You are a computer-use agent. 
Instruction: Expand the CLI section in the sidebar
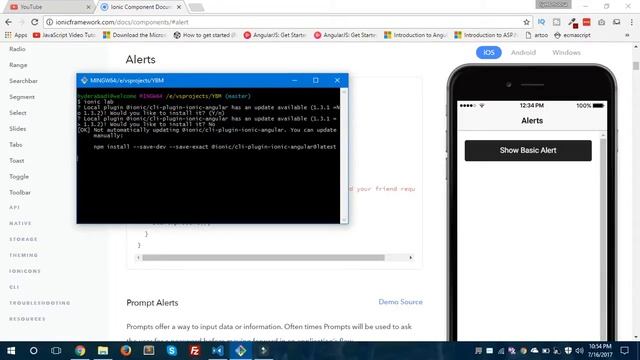(x=14, y=287)
